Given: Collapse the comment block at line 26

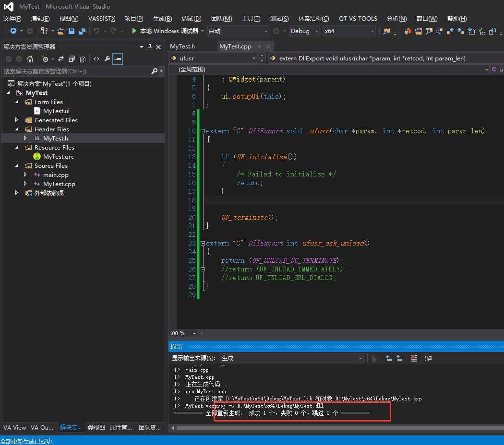Looking at the screenshot, I should 203,269.
